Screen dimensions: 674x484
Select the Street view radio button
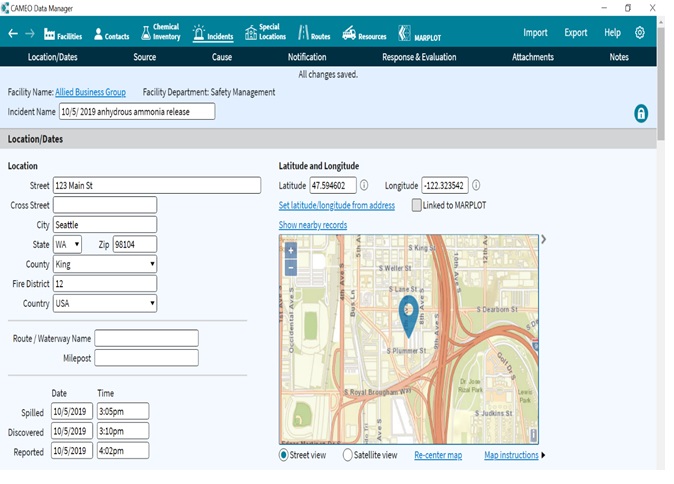point(285,455)
